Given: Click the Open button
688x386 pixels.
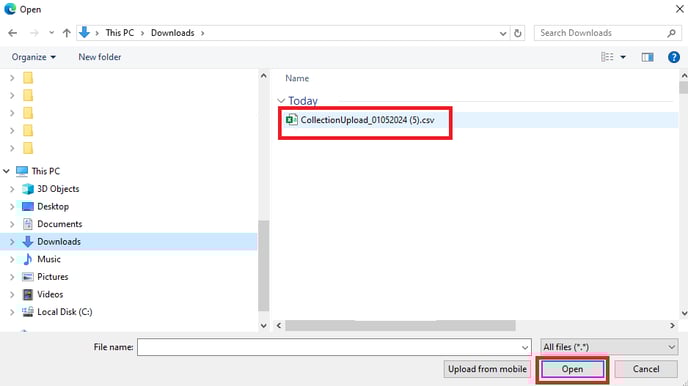Looking at the screenshot, I should 572,369.
